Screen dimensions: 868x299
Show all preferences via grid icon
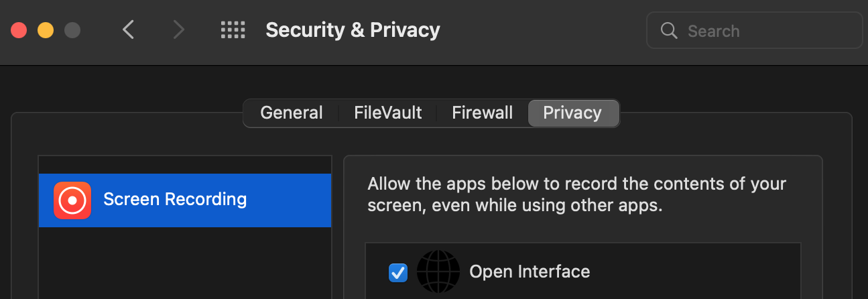pyautogui.click(x=233, y=30)
